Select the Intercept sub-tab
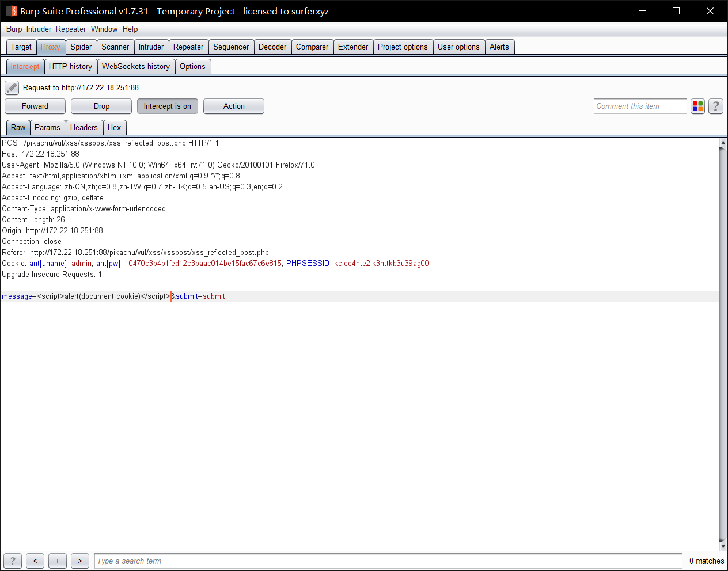The image size is (728, 571). tap(25, 66)
